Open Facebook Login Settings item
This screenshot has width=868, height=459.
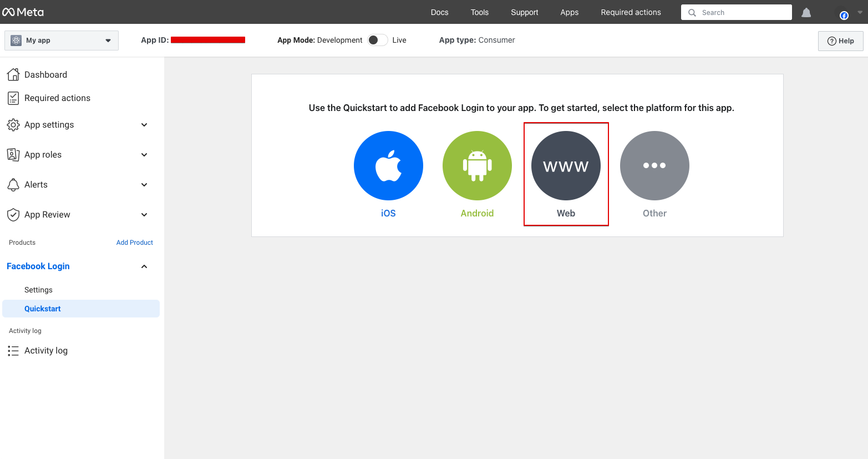[38, 290]
